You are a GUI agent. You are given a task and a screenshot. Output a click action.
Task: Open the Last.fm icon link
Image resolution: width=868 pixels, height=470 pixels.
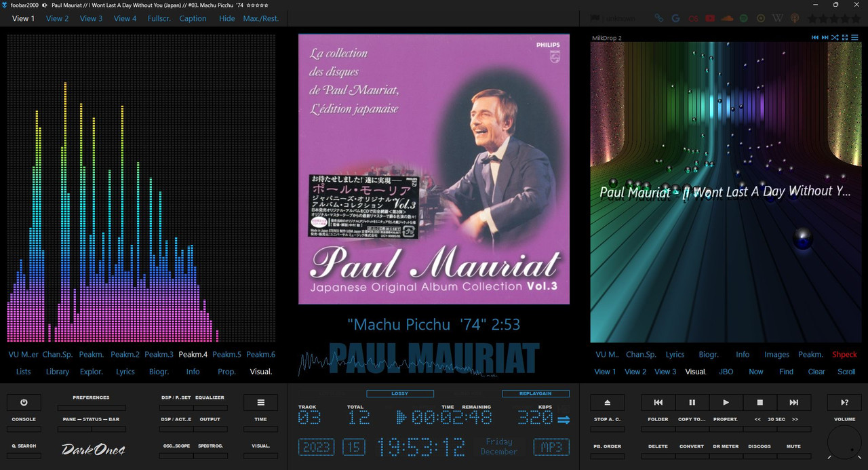point(693,18)
